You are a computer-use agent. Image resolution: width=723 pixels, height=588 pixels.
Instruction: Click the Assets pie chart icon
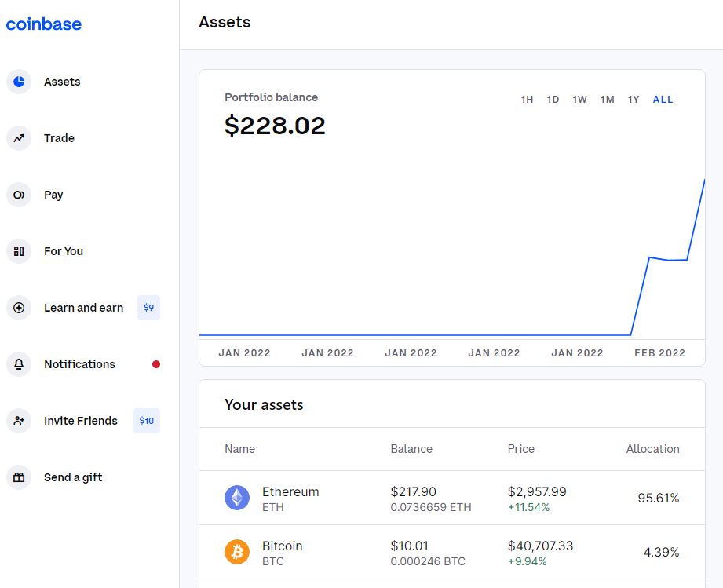tap(19, 82)
